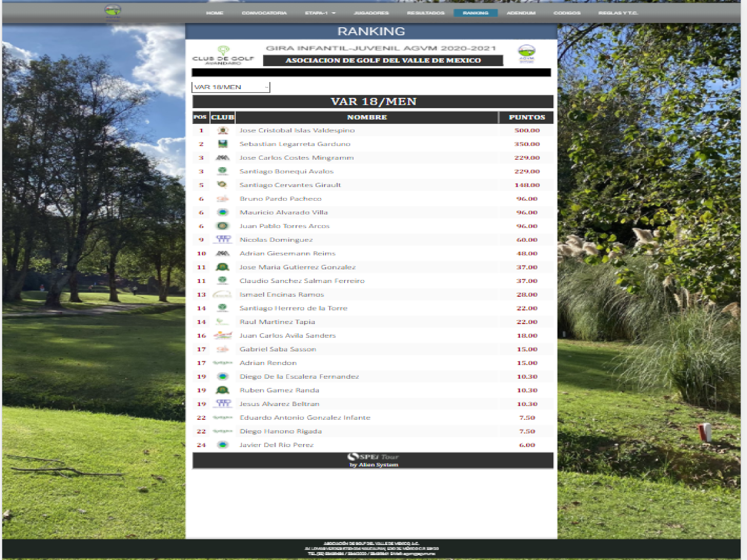Select the RANKING tab

475,13
